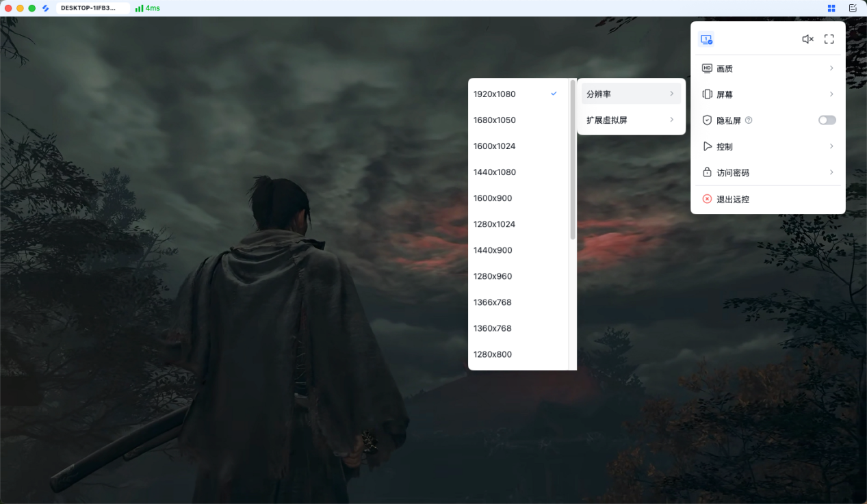Click the blue app logo icon in title bar
Screen dimensions: 867x504
click(x=46, y=8)
